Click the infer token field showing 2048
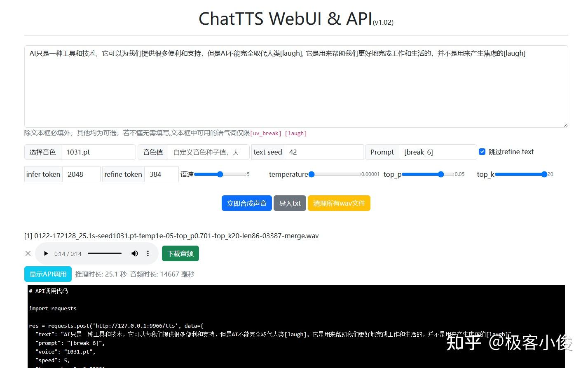 [81, 174]
